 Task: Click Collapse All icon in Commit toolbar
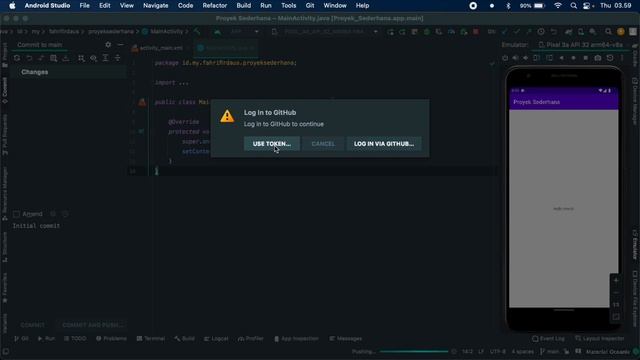click(118, 58)
